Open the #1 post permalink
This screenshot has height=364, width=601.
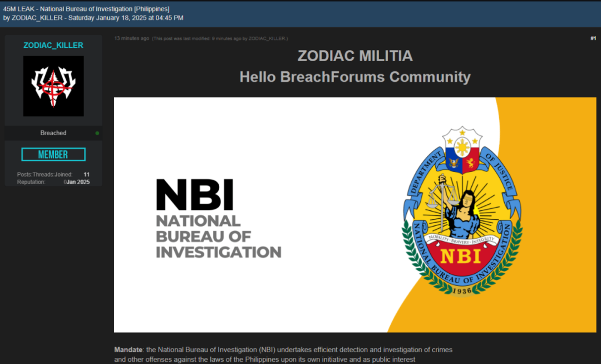(593, 38)
